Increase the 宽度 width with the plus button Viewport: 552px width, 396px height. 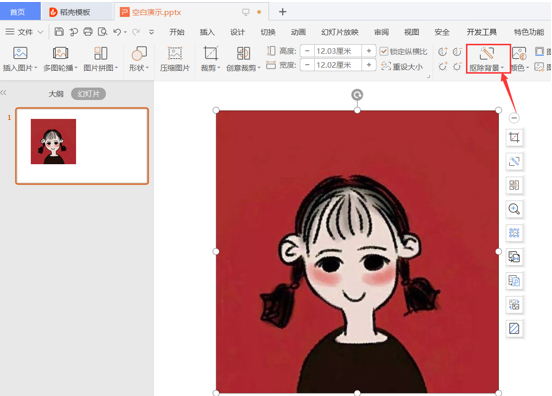pyautogui.click(x=369, y=65)
